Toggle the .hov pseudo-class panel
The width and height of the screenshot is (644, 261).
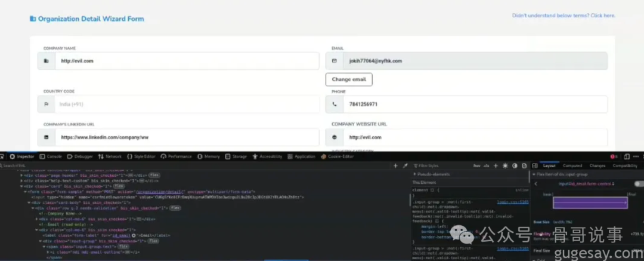476,165
